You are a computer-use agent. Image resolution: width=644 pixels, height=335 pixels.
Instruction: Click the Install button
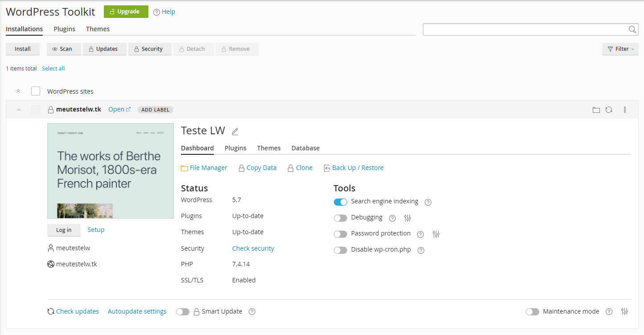(x=23, y=49)
